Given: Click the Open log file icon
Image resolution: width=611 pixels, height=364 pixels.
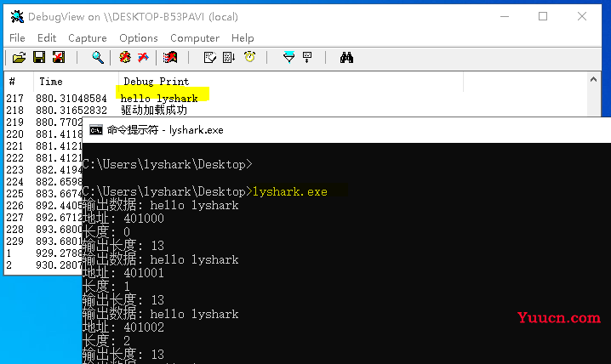Looking at the screenshot, I should click(19, 58).
